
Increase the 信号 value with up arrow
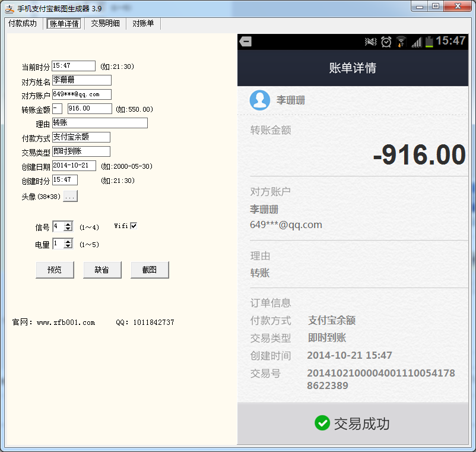pos(68,224)
